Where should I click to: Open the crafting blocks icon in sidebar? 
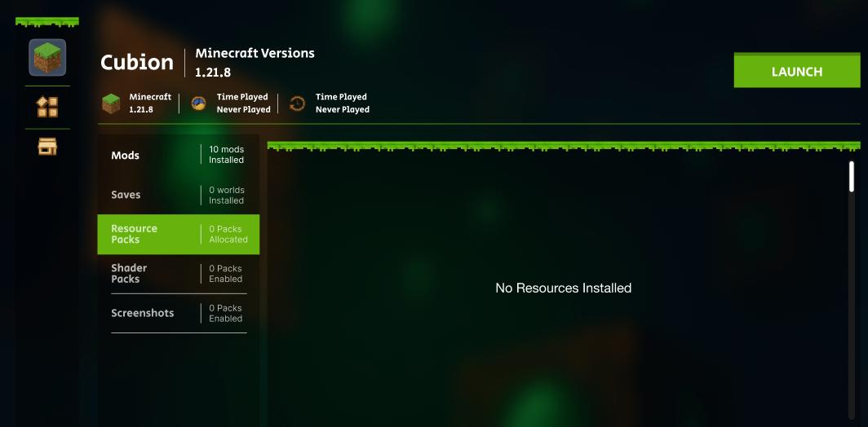click(x=47, y=107)
